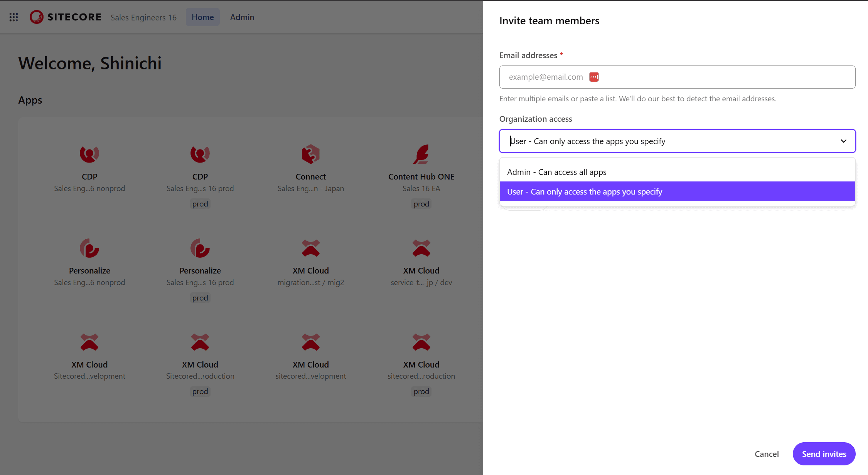
Task: Click password manager icon in email field
Action: pyautogui.click(x=594, y=77)
